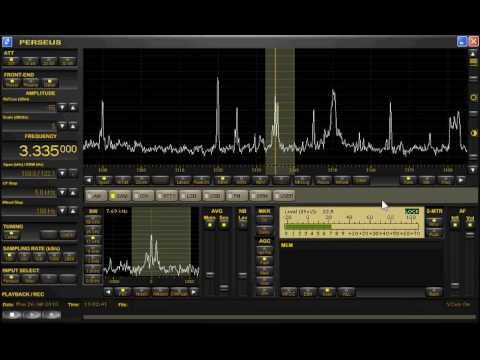480x360 pixels.
Task: Choose the AM mode button
Action: tap(97, 196)
